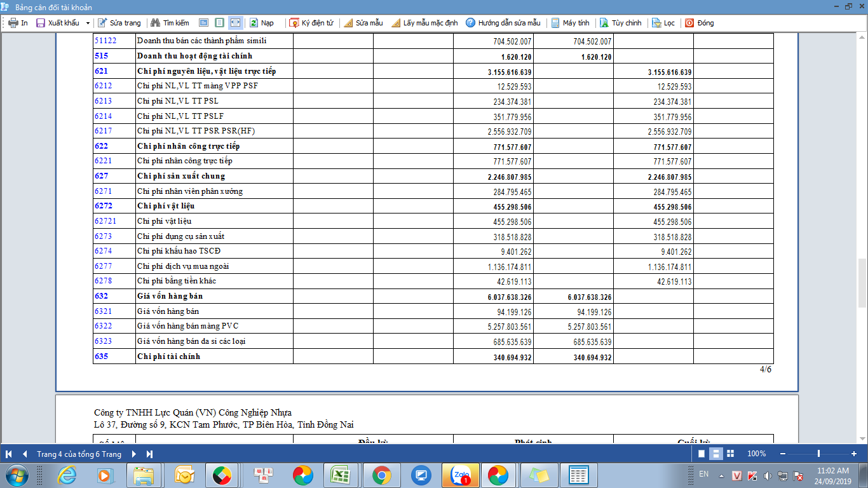
Task: Click the Nạp reload icon
Action: click(254, 23)
